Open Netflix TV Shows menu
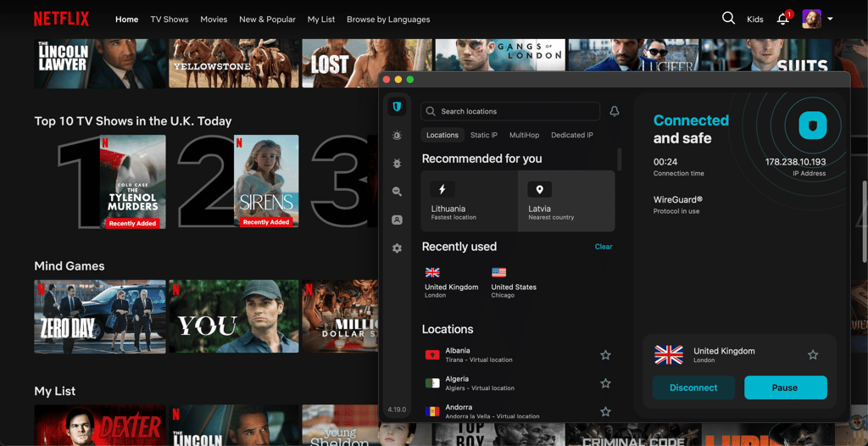The image size is (868, 446). [170, 20]
